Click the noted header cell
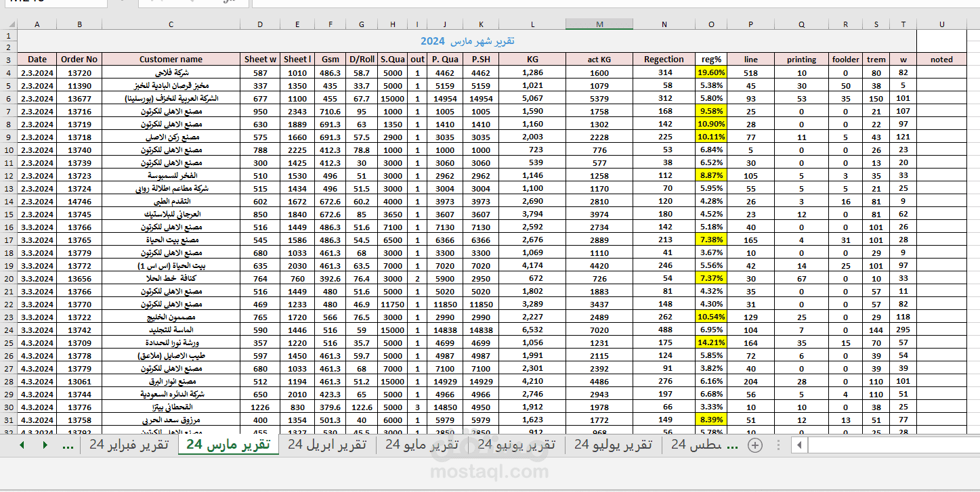 click(x=941, y=60)
